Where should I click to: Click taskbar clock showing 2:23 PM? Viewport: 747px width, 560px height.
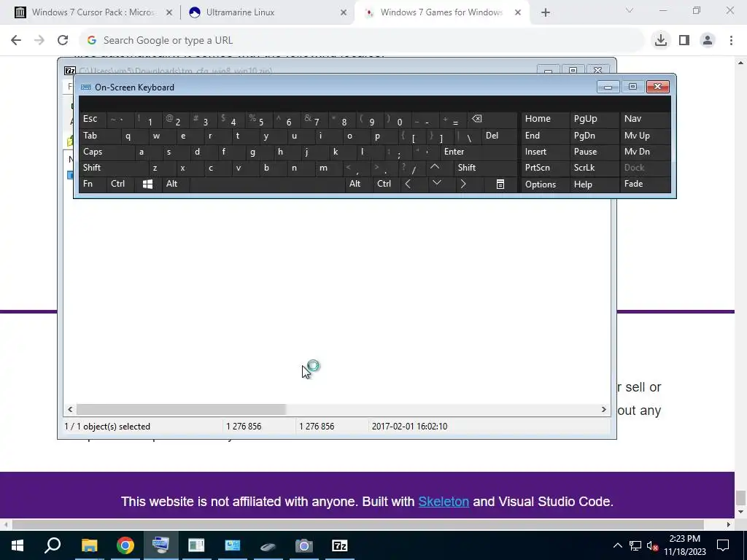coord(684,545)
